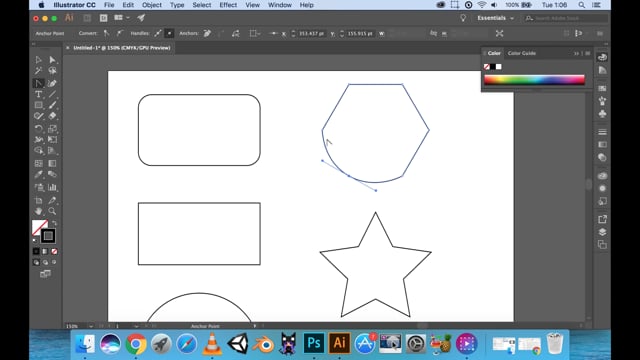Screen dimensions: 640x360
Task: Choose the Mesh tool
Action: (x=38, y=163)
